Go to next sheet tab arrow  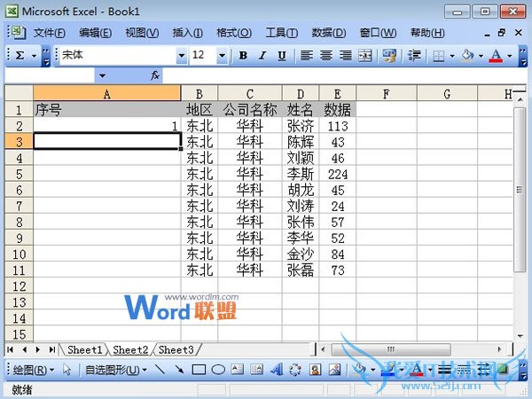(37, 349)
